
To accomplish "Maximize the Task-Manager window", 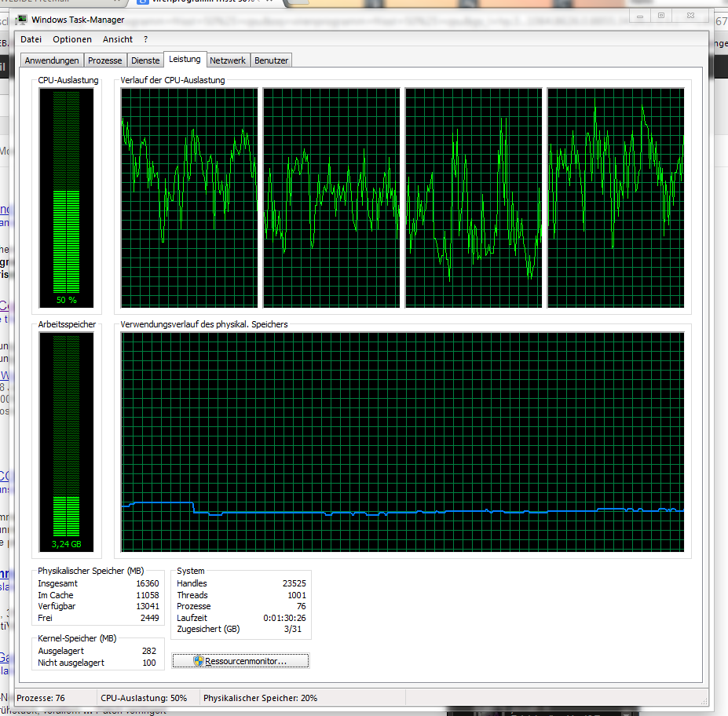I will [661, 16].
